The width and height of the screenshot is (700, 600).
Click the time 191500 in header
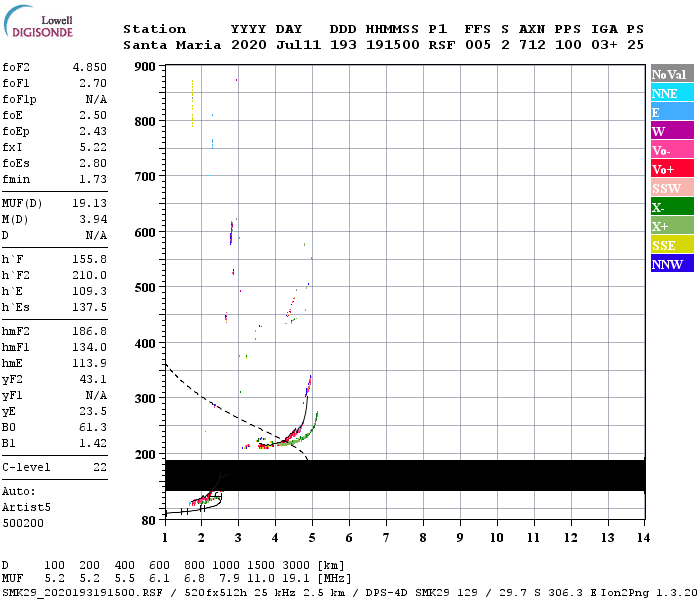393,45
